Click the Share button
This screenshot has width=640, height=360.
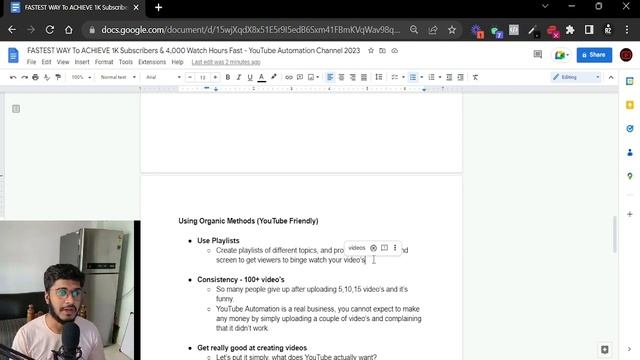coord(594,55)
